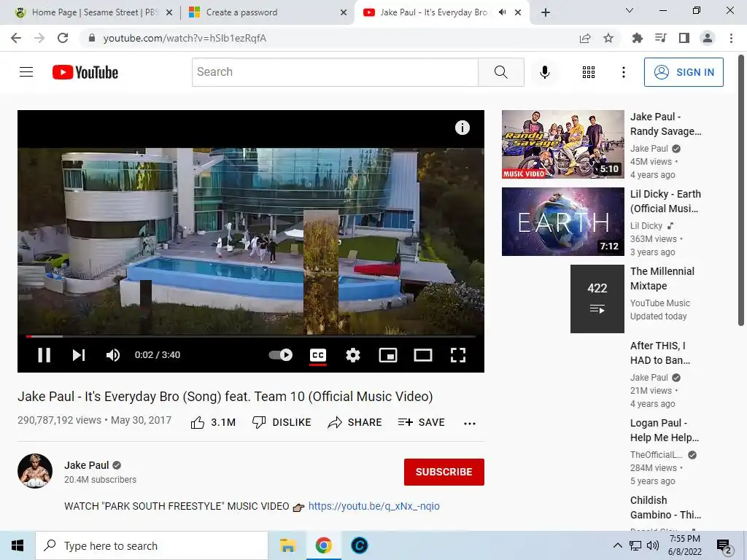
Task: Click the SIGN IN button
Action: click(683, 72)
